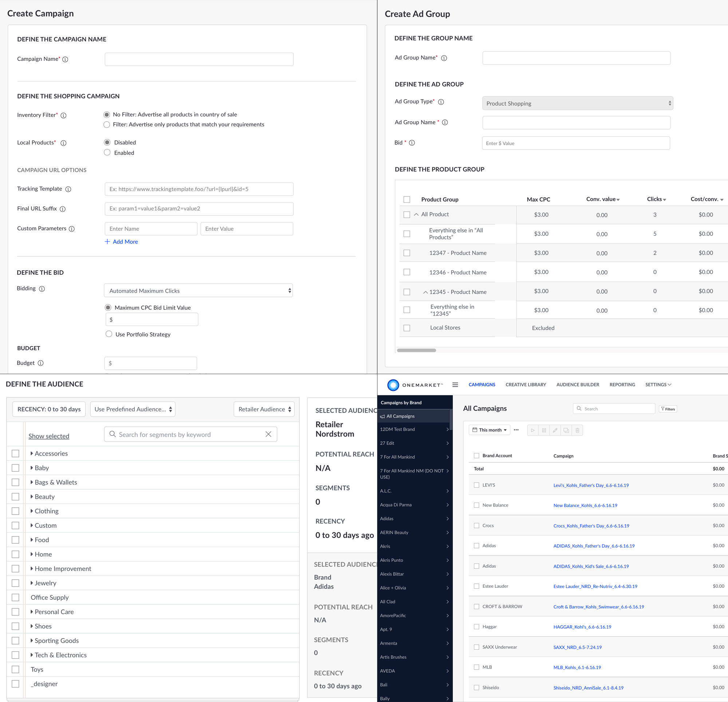Open the Reporting tab
This screenshot has height=702, width=728.
point(622,385)
